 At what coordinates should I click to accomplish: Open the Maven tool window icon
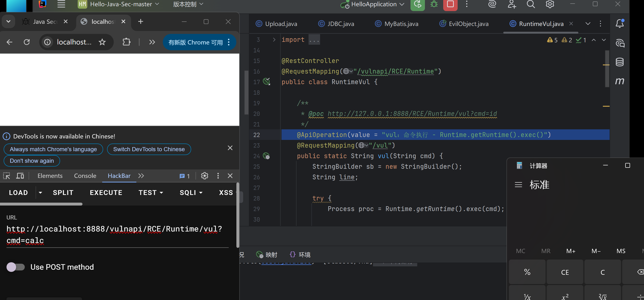619,81
